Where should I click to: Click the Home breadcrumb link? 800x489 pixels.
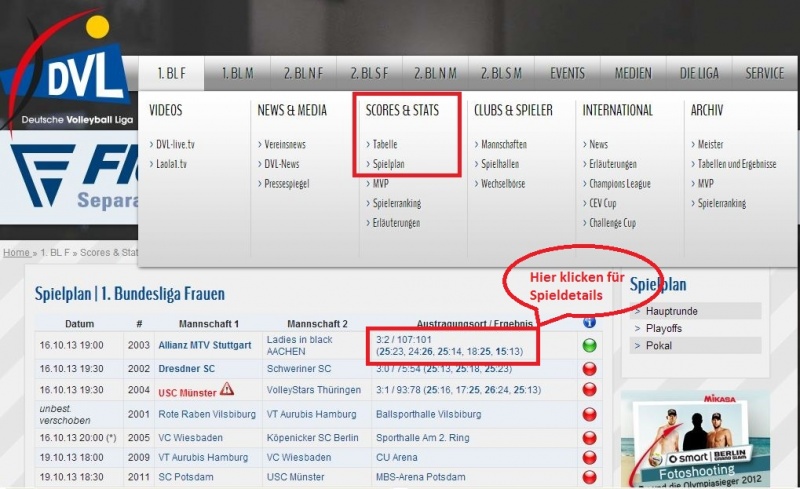[x=16, y=253]
